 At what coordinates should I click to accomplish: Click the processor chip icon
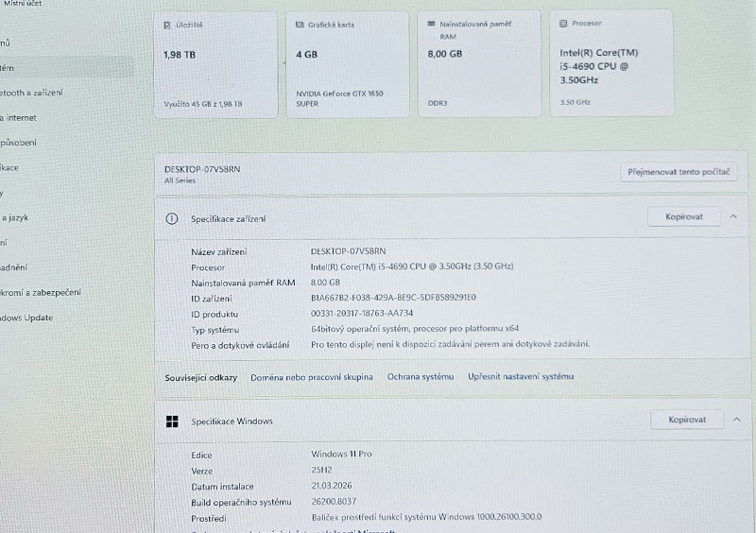click(563, 23)
